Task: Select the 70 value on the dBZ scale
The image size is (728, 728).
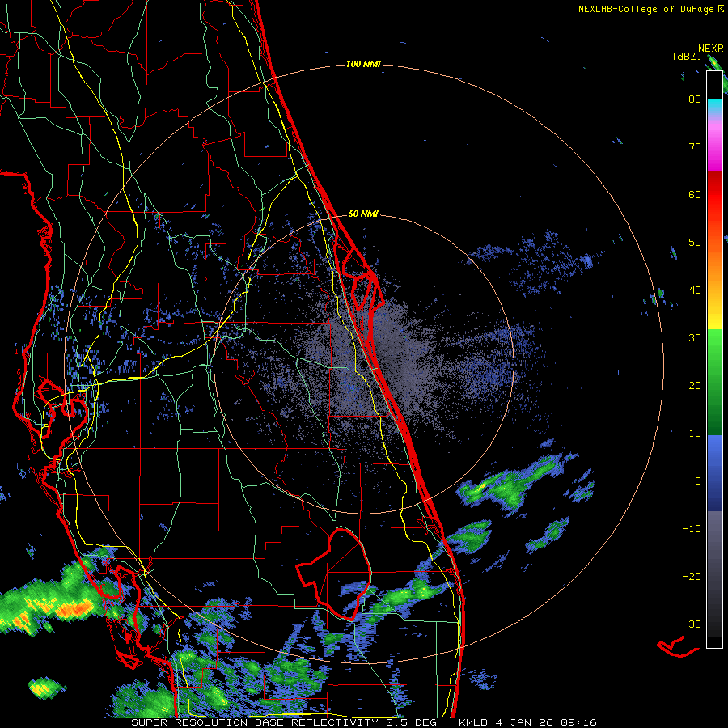Action: coord(695,147)
